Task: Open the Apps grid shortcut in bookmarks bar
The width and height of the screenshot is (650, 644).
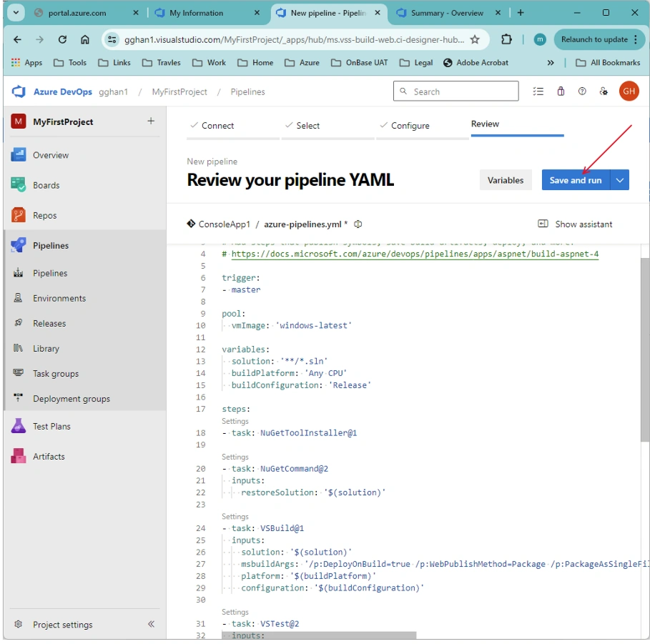Action: (x=26, y=63)
